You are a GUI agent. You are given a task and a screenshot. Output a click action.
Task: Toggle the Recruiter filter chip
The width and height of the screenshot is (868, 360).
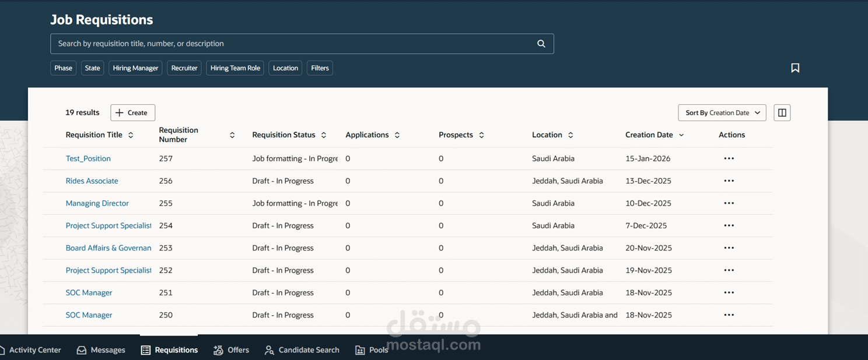pyautogui.click(x=184, y=68)
